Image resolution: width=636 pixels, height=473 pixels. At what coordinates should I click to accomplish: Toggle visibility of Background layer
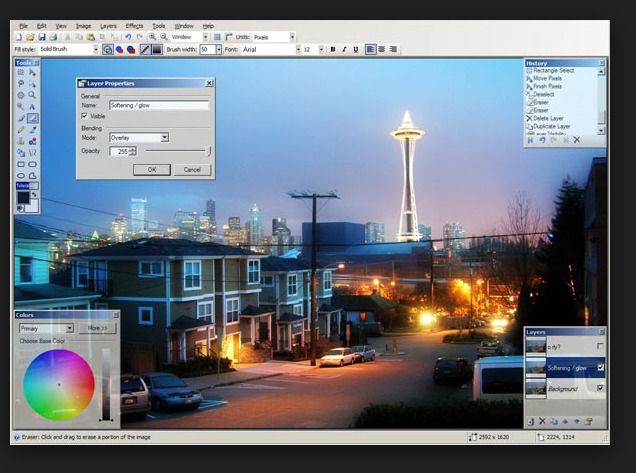pos(600,388)
